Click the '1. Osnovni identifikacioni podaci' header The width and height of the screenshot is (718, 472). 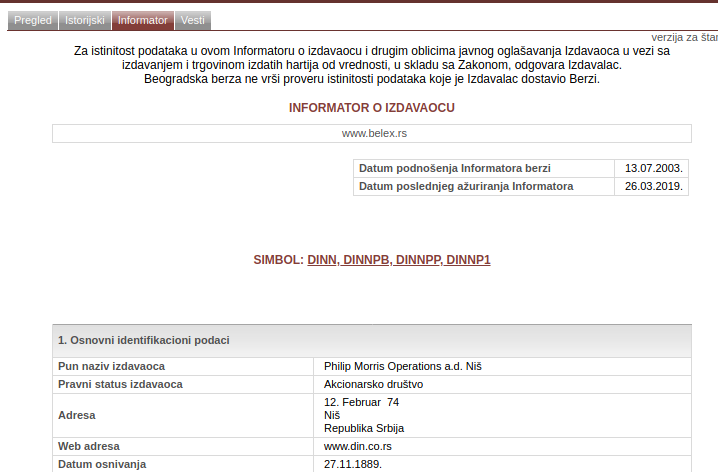pos(372,341)
